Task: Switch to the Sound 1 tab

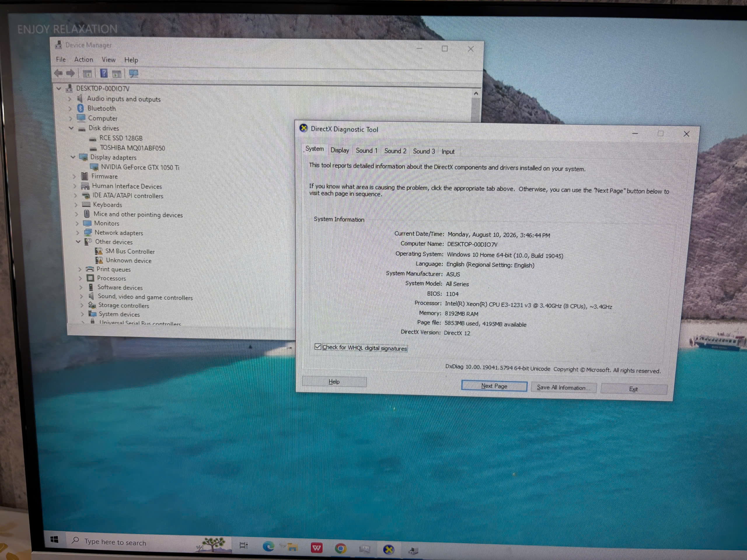Action: pos(367,150)
